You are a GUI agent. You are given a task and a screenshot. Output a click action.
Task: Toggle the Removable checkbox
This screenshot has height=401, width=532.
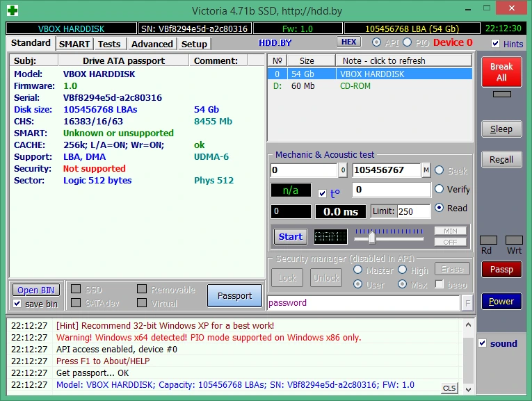[x=141, y=289]
